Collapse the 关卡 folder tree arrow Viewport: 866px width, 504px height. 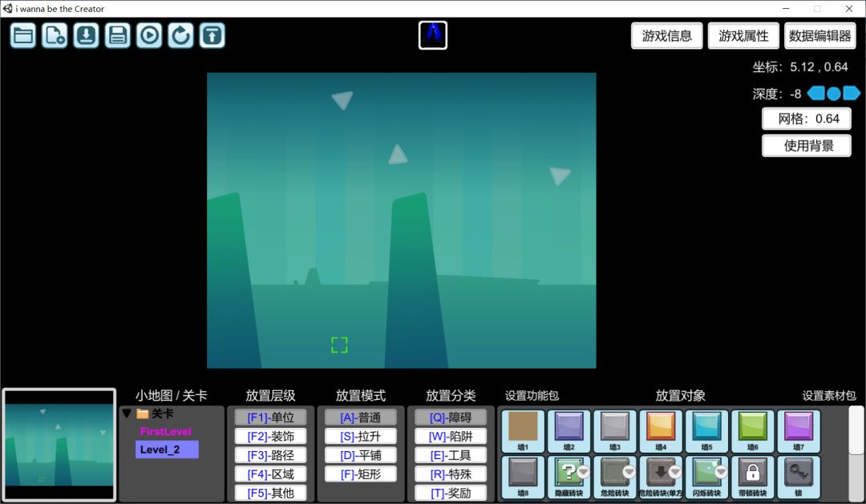(x=127, y=413)
